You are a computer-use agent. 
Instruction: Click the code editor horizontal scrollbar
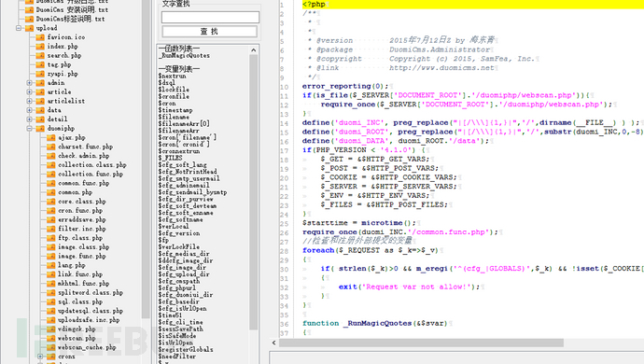click(421, 343)
